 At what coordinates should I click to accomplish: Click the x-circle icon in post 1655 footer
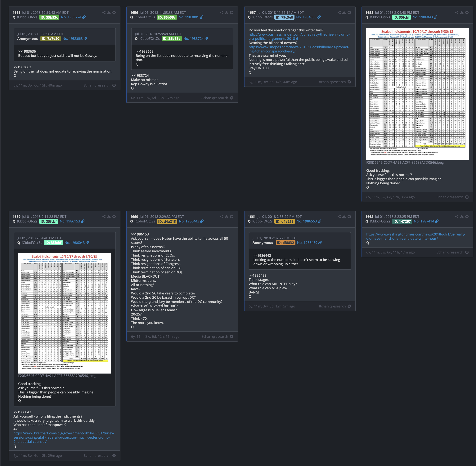(x=114, y=85)
